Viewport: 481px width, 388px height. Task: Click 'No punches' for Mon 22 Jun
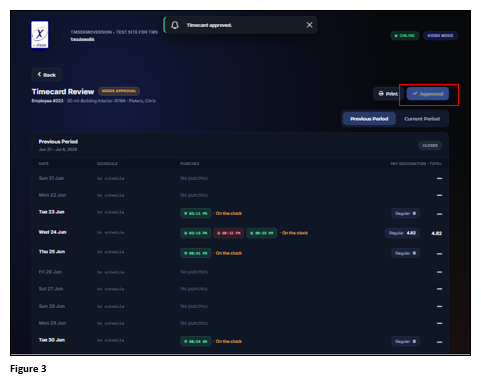(194, 195)
